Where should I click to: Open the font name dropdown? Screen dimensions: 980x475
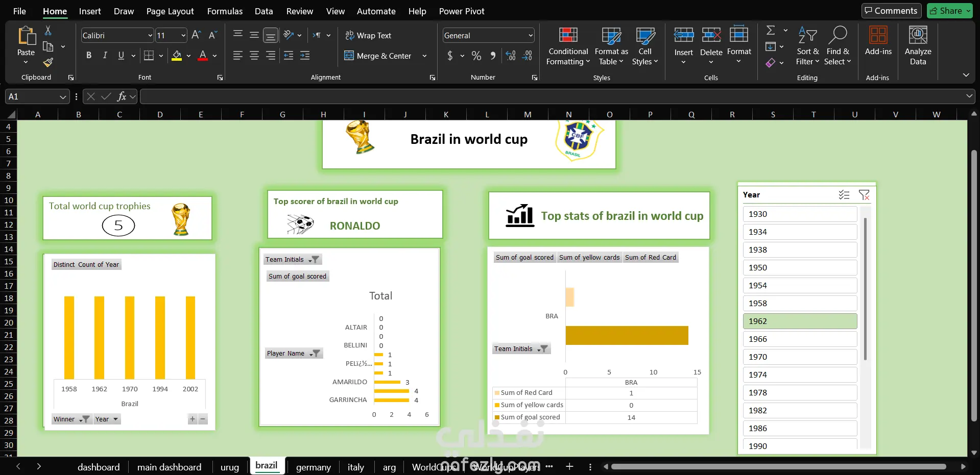pyautogui.click(x=150, y=36)
